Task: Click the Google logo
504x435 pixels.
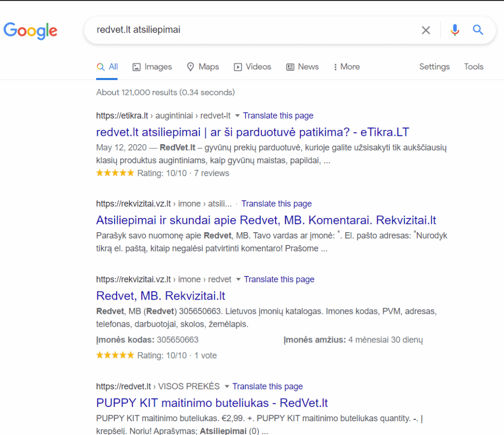Action: (x=31, y=31)
